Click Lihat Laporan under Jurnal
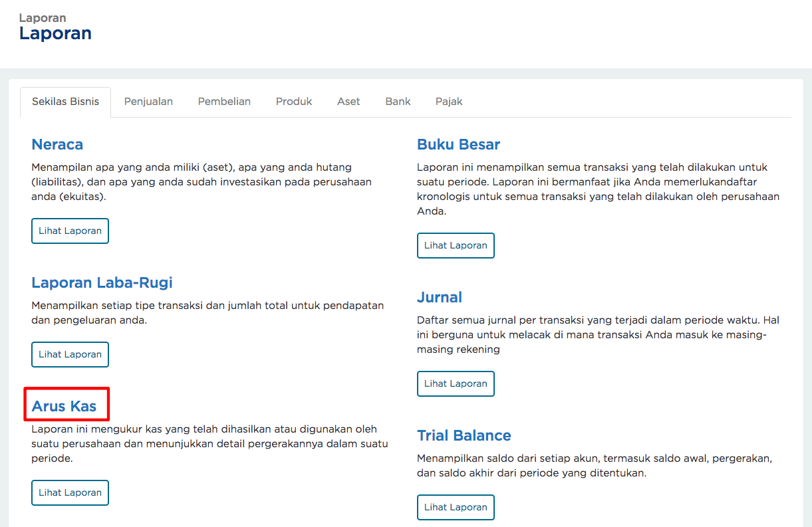This screenshot has height=527, width=812. pyautogui.click(x=456, y=383)
